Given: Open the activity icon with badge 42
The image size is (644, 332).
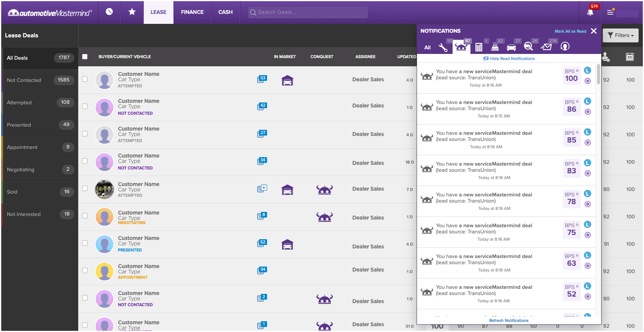Looking at the screenshot, I should tap(262, 106).
